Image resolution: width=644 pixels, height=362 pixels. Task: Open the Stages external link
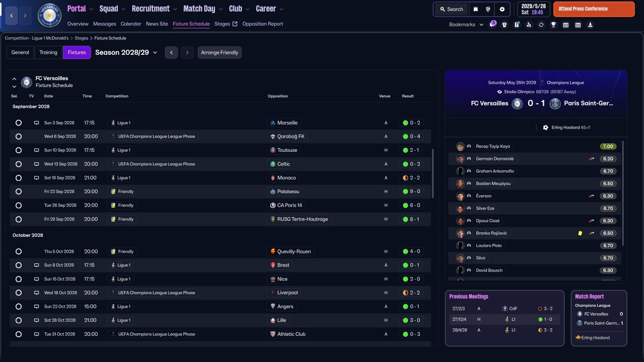coord(225,24)
